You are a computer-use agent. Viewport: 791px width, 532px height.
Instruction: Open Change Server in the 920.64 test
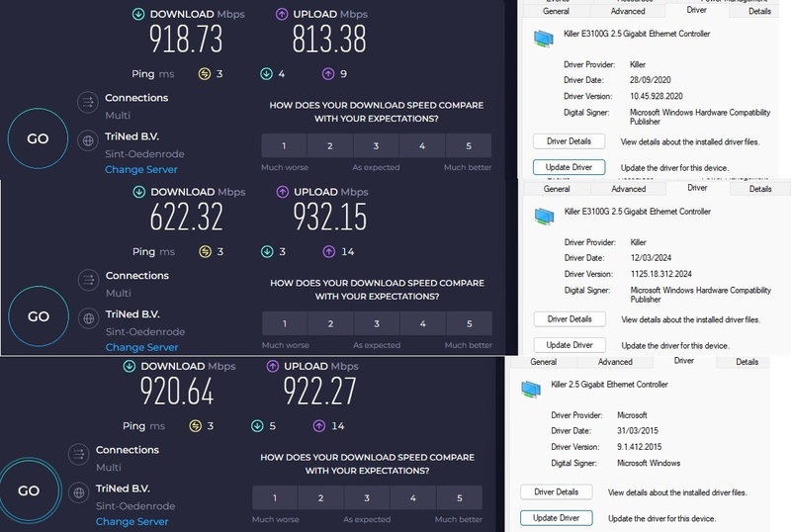coord(132,521)
